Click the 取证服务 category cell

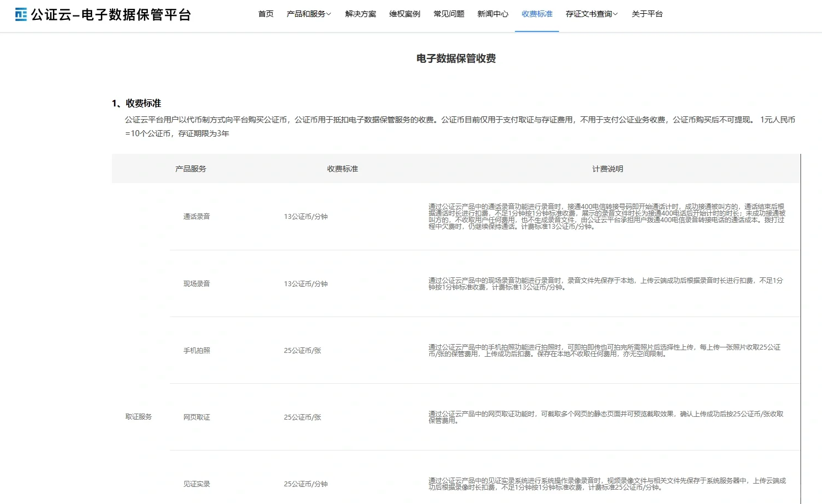coord(138,417)
